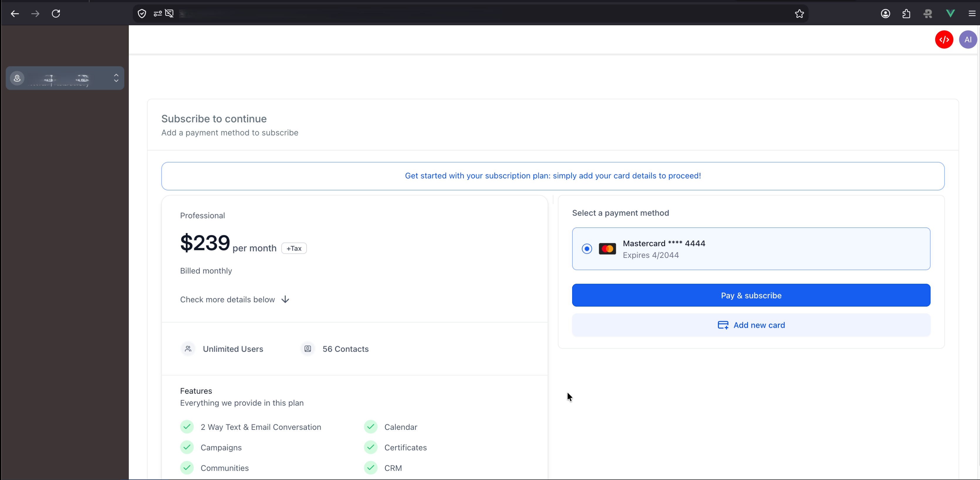
Task: Click the $239 price text
Action: 205,243
